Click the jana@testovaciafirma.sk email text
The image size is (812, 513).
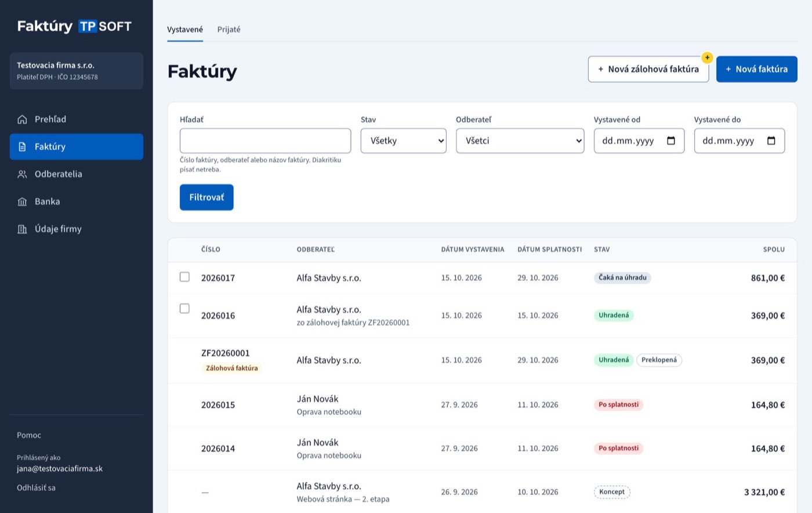[x=60, y=469]
